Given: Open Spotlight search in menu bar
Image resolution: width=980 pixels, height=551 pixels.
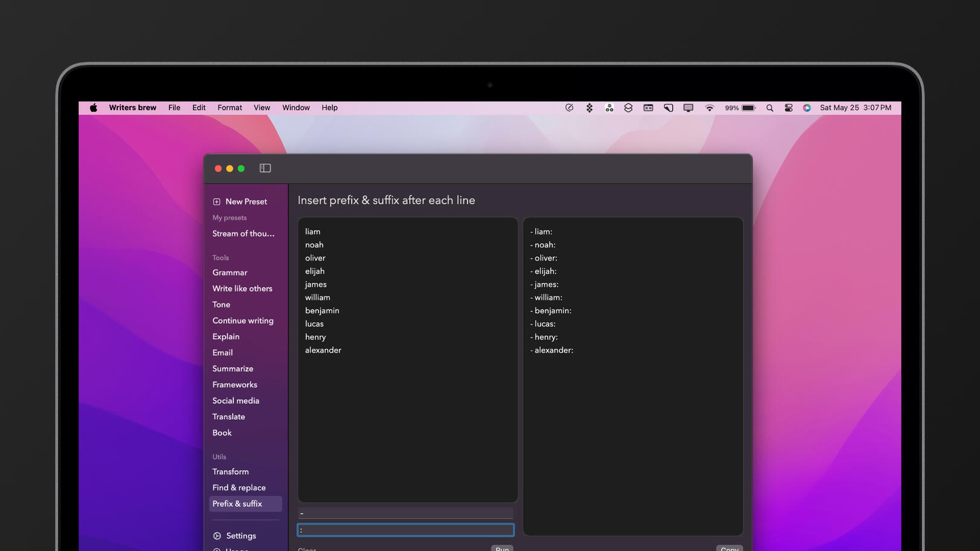Looking at the screenshot, I should click(x=769, y=108).
